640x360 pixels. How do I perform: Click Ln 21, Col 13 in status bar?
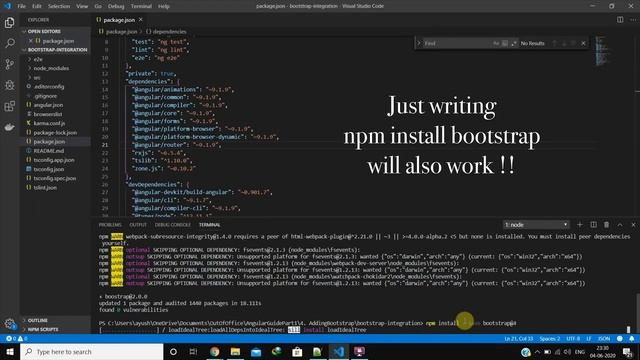pos(518,339)
